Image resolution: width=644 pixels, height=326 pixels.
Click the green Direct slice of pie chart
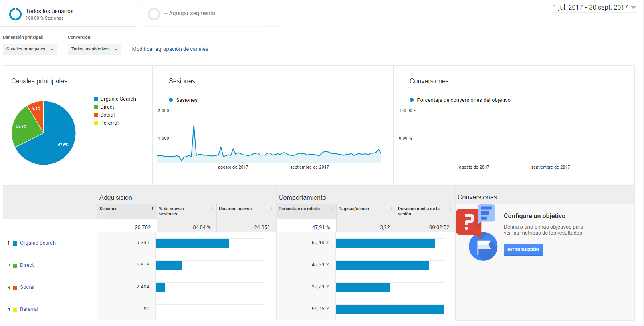[x=25, y=128]
